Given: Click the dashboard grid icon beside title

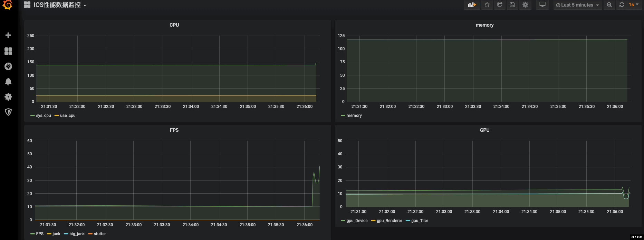Looking at the screenshot, I should (27, 5).
